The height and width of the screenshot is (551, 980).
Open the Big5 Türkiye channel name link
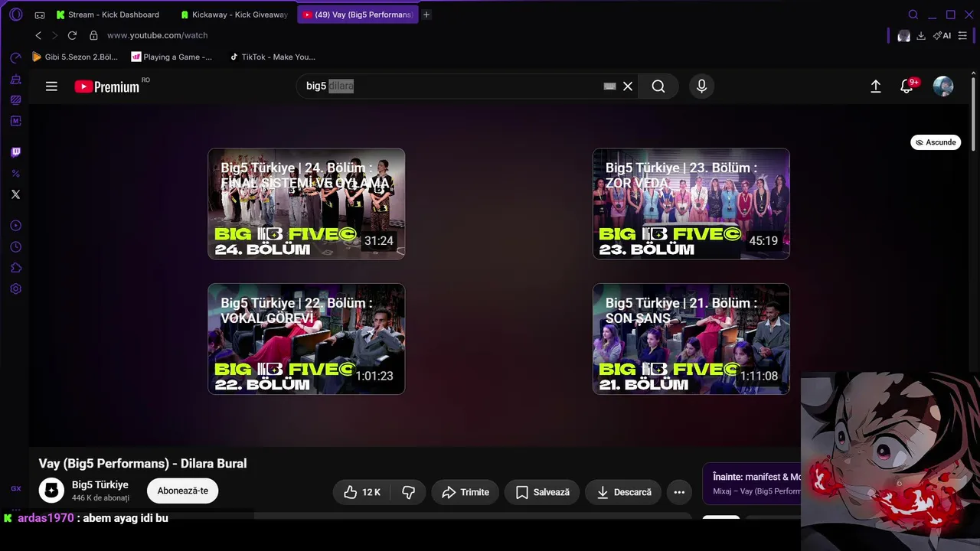pyautogui.click(x=100, y=485)
